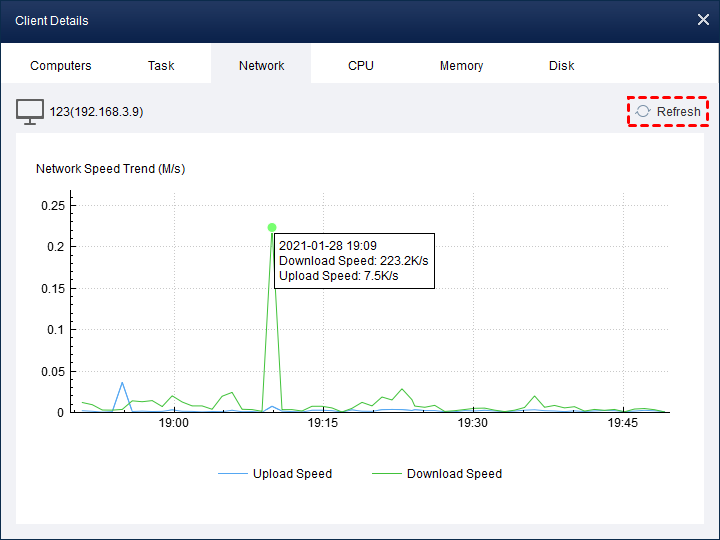This screenshot has height=540, width=720.
Task: Switch to the CPU tab
Action: (361, 66)
